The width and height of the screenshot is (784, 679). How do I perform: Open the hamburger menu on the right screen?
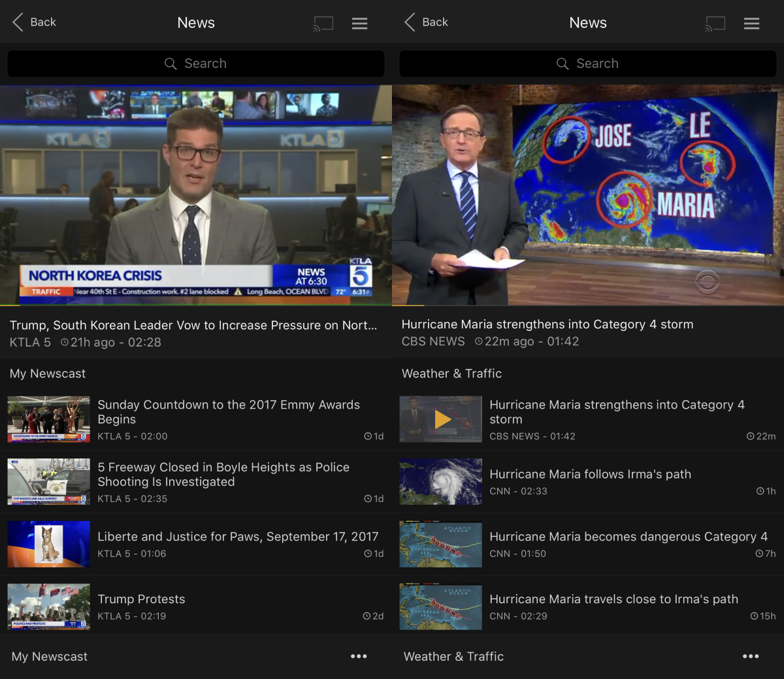[752, 24]
